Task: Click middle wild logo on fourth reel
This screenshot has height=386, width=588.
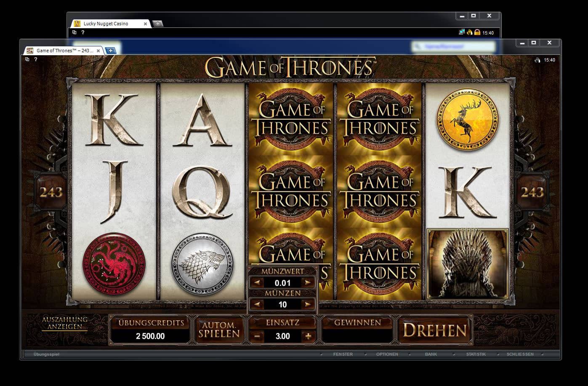Action: [380, 191]
